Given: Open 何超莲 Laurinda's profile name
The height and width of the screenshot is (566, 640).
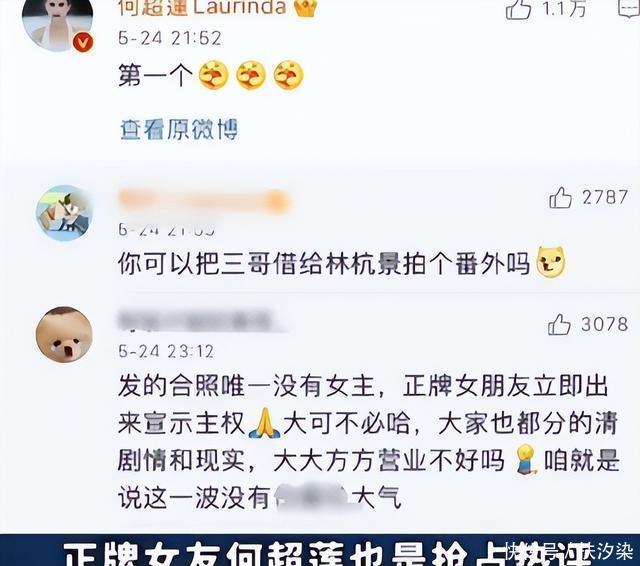Looking at the screenshot, I should coord(202,8).
